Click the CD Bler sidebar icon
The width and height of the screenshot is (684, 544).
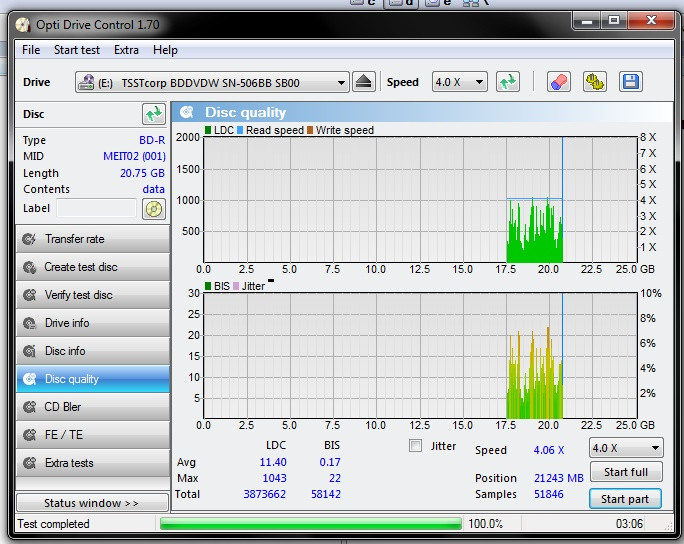point(29,407)
